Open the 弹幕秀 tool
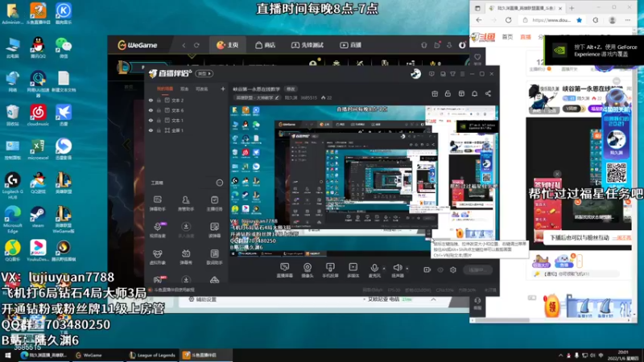Image resolution: width=644 pixels, height=362 pixels. pos(186,257)
